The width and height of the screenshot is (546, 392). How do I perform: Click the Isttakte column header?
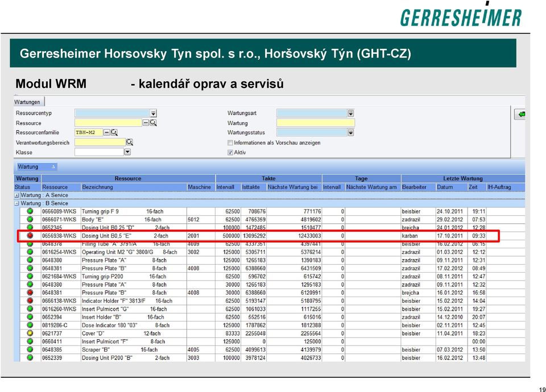(x=254, y=187)
